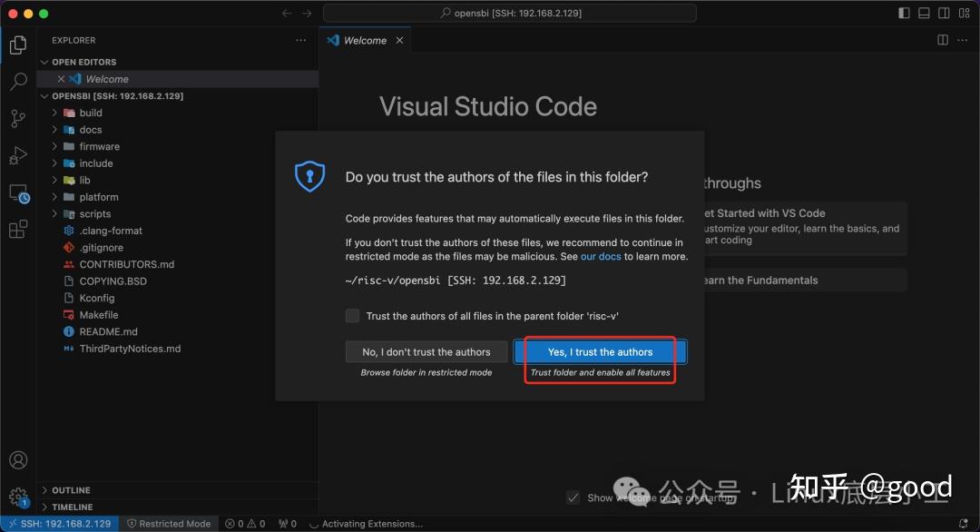Viewport: 980px width, 532px height.
Task: Toggle the Primary Side Bar layout control
Action: point(905,13)
